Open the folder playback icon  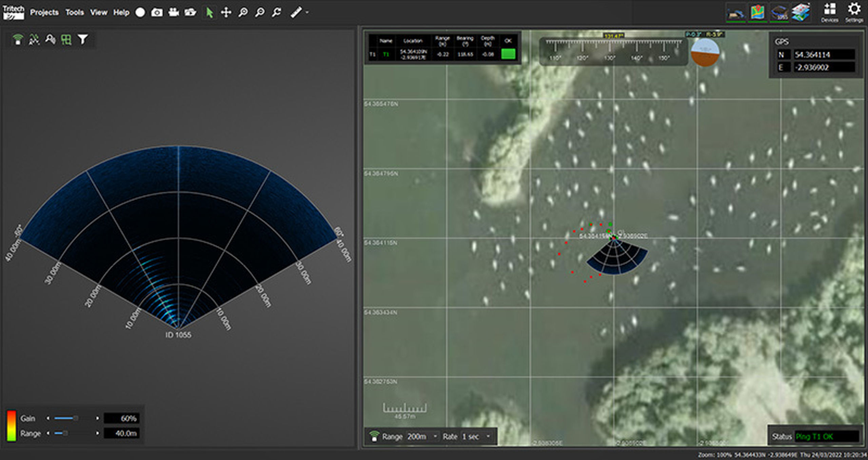[x=190, y=13]
